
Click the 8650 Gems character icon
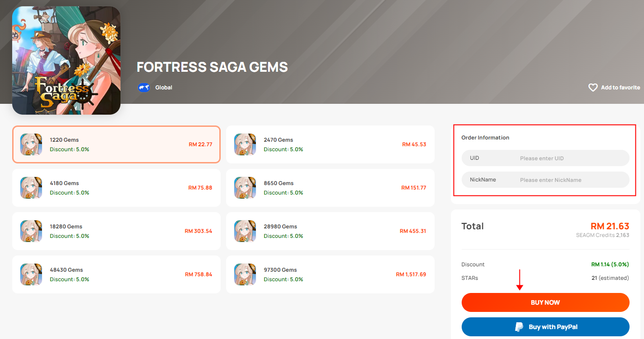[x=245, y=188]
